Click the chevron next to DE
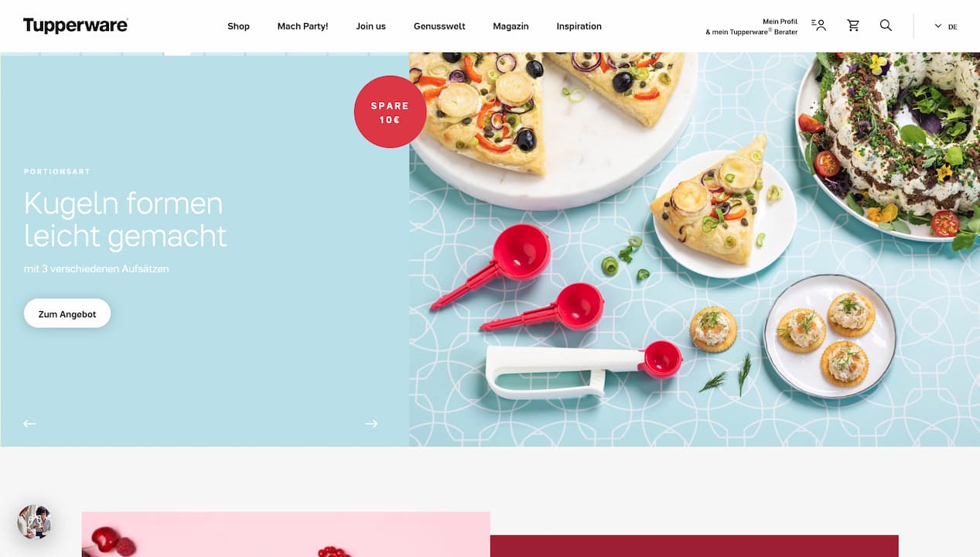980x557 pixels. click(938, 26)
